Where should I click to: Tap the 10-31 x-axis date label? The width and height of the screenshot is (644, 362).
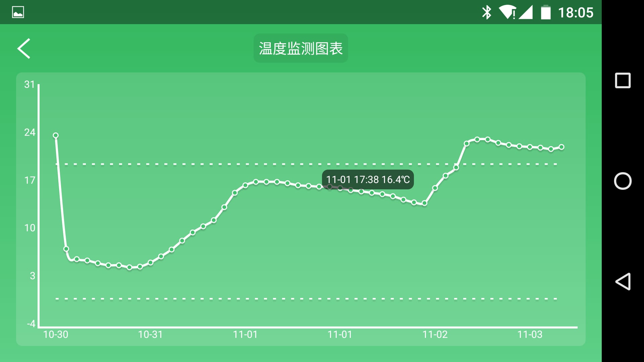point(150,335)
